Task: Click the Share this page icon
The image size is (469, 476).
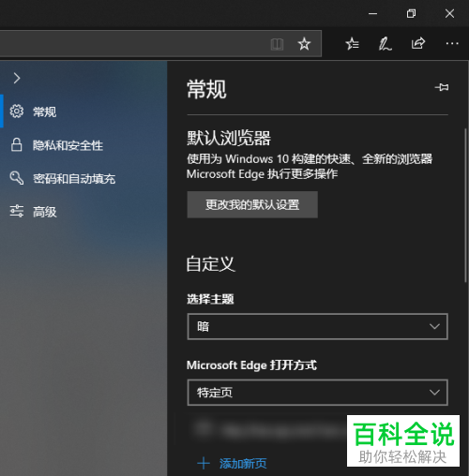Action: click(x=418, y=43)
